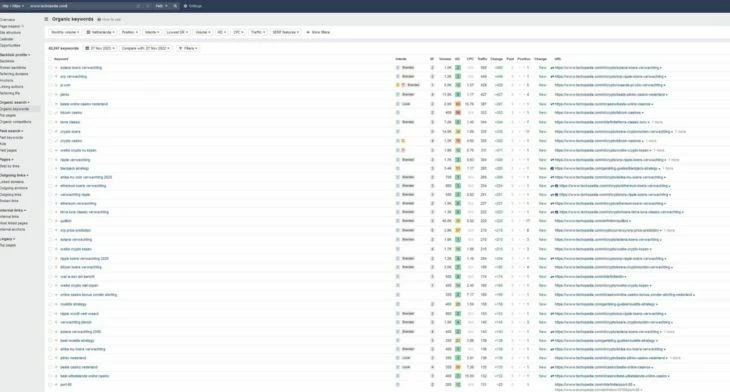Tick checkbox for xrp verwachting row
The height and width of the screenshot is (392, 730).
click(x=50, y=76)
